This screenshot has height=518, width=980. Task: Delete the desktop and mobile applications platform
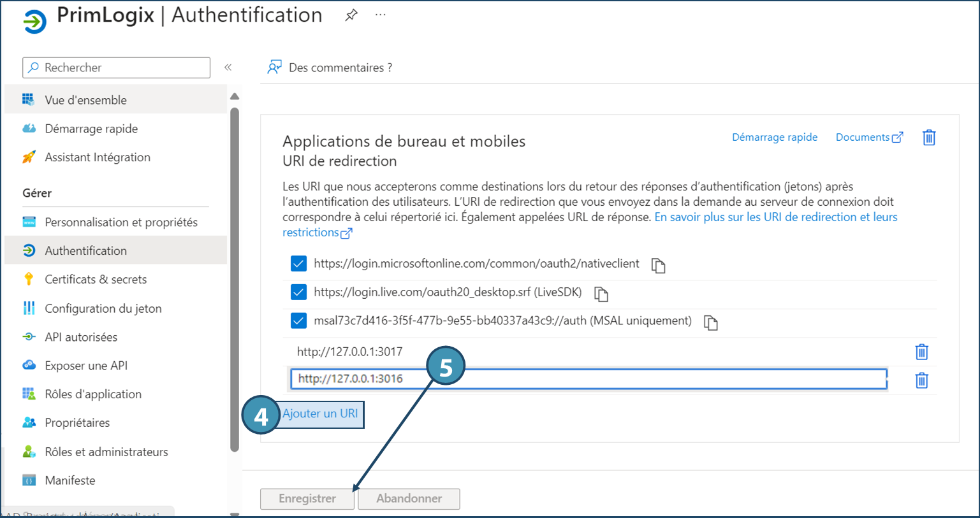click(929, 138)
